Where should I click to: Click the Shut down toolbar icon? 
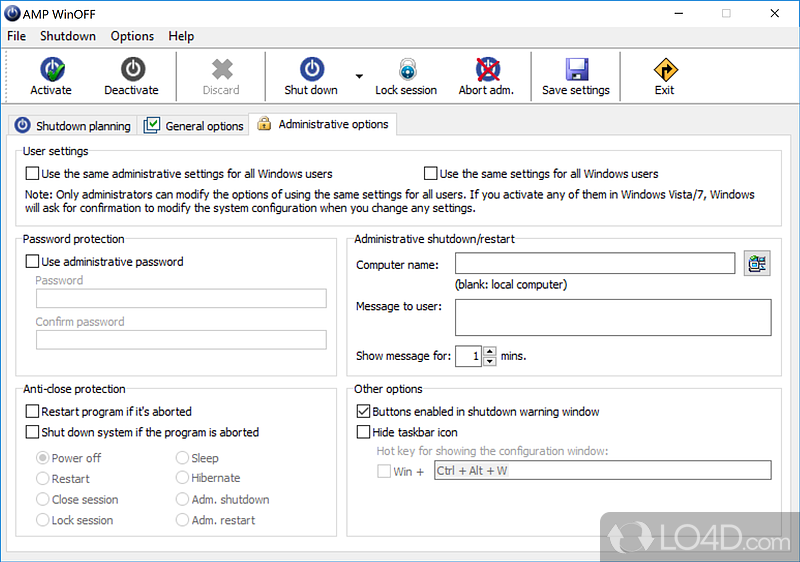(x=311, y=69)
